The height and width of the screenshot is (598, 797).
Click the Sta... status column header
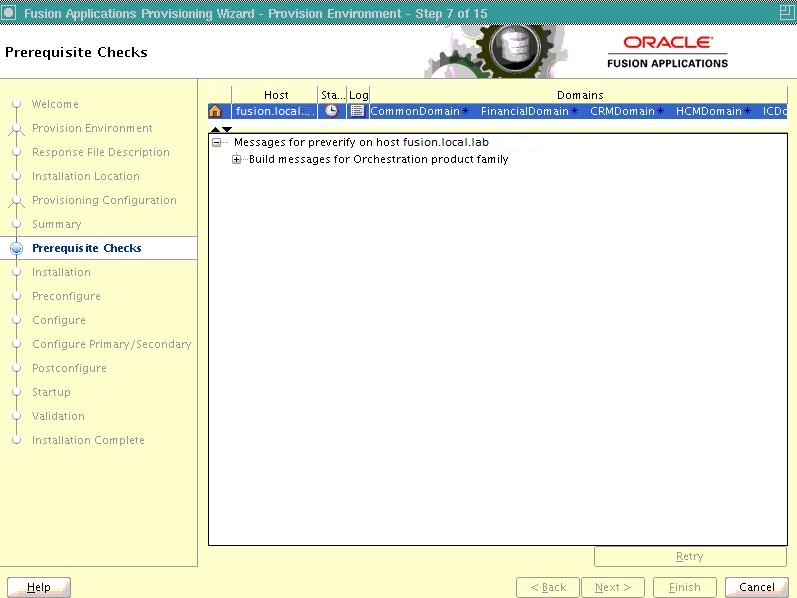point(332,95)
